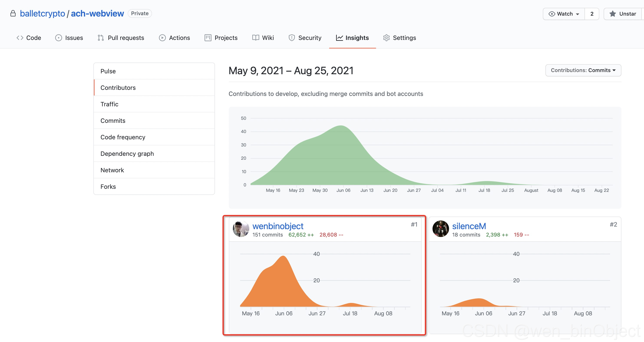This screenshot has height=342, width=644.
Task: Open the silenceM profile link
Action: 469,226
